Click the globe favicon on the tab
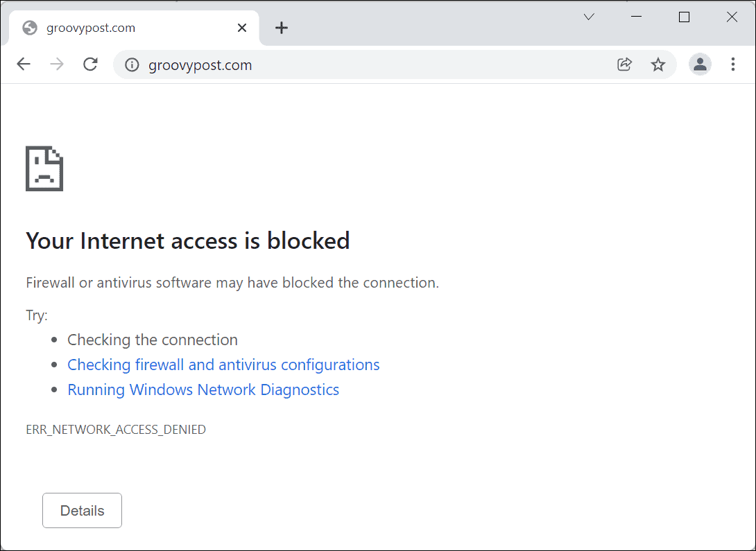The height and width of the screenshot is (551, 756). click(28, 28)
